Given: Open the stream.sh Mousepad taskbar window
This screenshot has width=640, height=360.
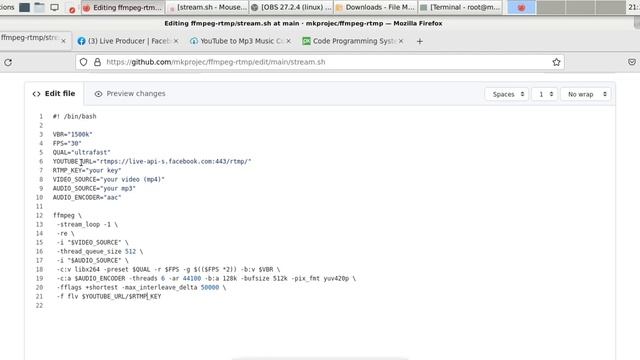Looking at the screenshot, I should coord(207,7).
